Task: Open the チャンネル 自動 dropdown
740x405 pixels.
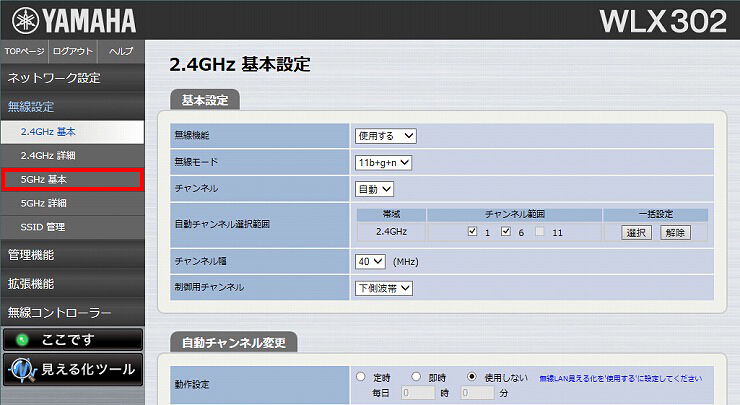Action: coord(374,189)
